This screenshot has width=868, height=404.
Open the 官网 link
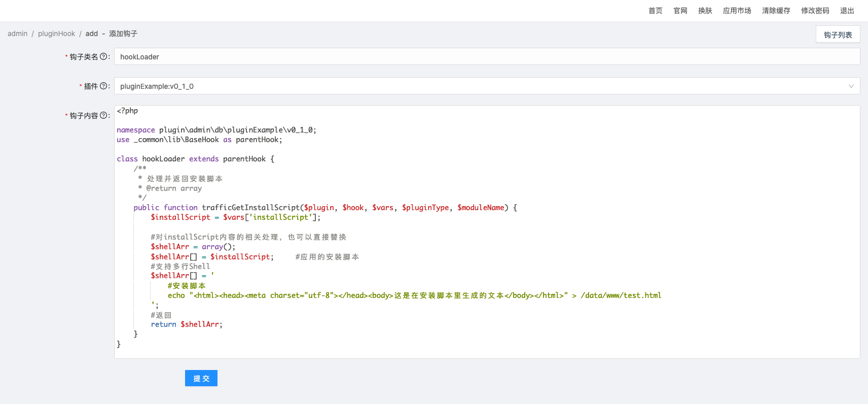pos(680,11)
